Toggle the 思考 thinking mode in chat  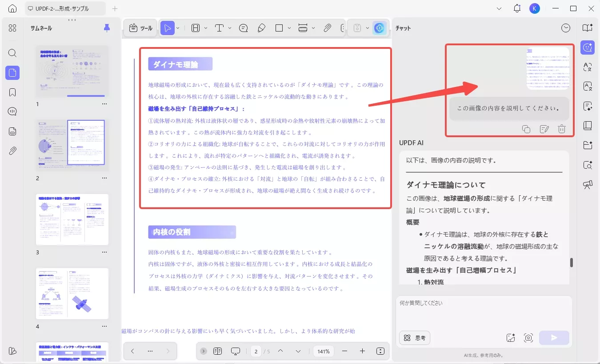pos(414,338)
